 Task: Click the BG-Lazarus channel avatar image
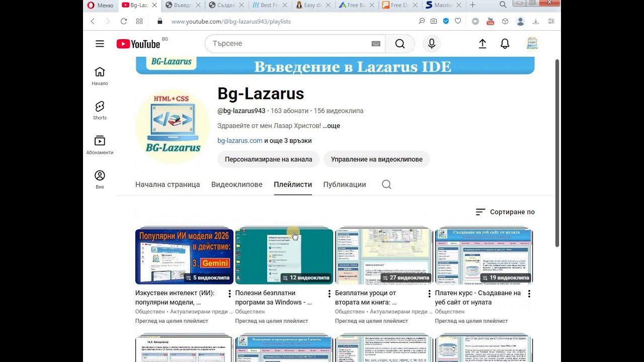[173, 127]
